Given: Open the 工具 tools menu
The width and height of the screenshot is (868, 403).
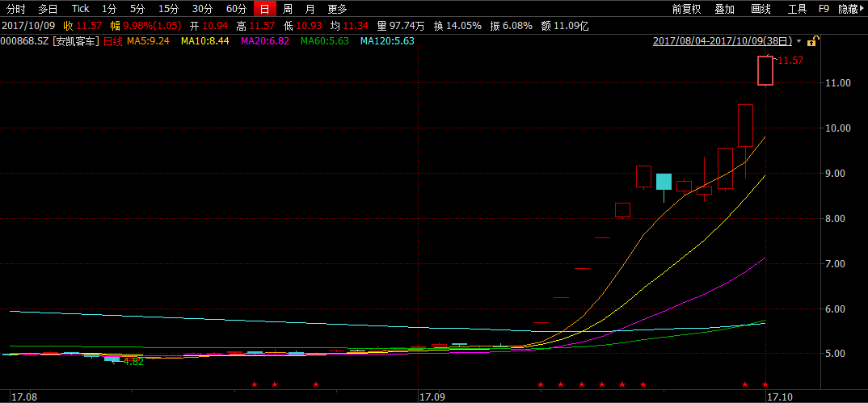Looking at the screenshot, I should click(x=797, y=9).
